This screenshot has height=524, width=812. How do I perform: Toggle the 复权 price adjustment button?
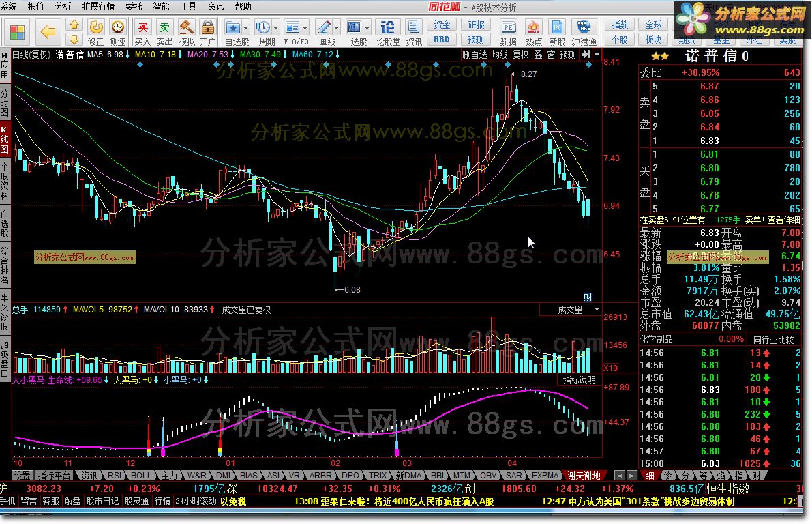(x=520, y=55)
